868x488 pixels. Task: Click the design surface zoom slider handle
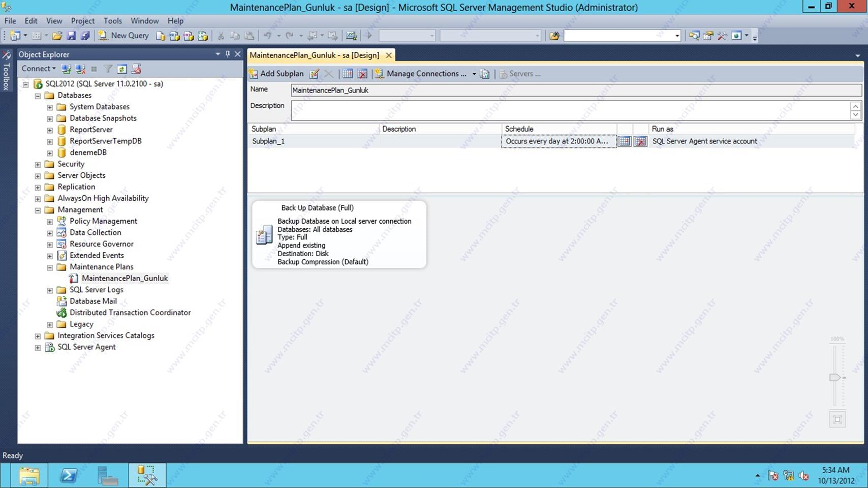834,377
